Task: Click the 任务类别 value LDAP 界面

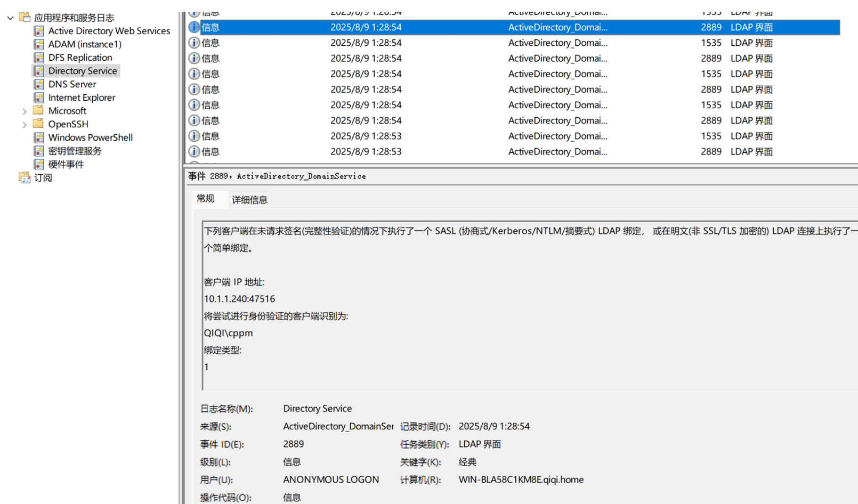Action: click(x=480, y=444)
